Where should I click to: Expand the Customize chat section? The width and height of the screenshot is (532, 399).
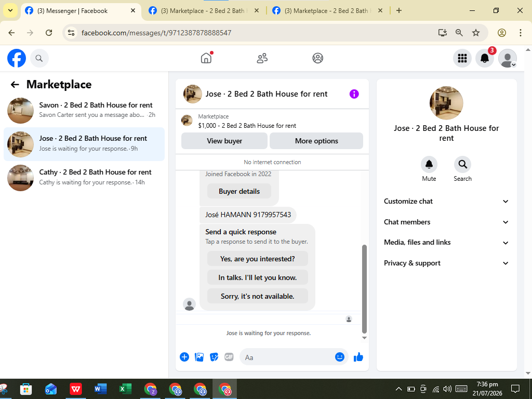click(x=446, y=201)
